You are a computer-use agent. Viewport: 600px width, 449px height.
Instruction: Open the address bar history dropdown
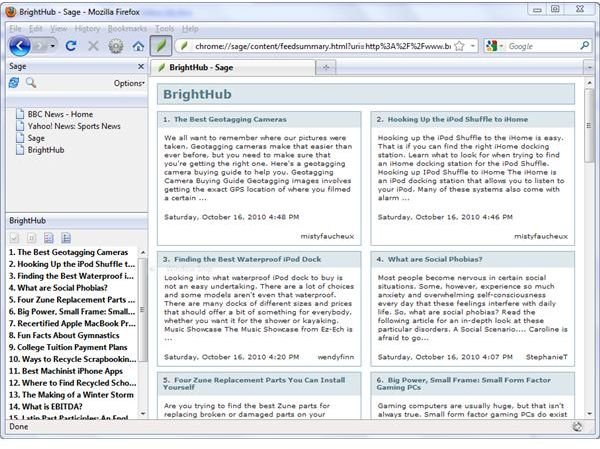(473, 46)
